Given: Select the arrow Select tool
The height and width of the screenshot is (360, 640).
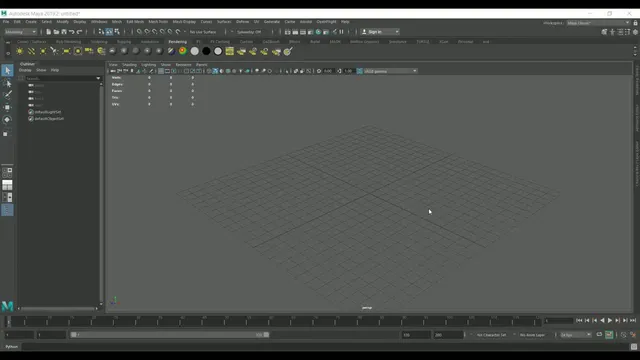Looking at the screenshot, I should tap(7, 71).
